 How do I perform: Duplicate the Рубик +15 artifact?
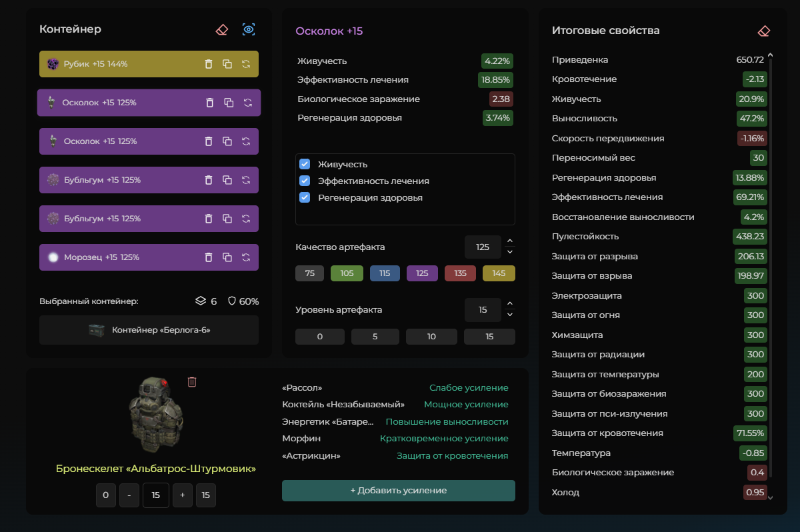pyautogui.click(x=227, y=64)
